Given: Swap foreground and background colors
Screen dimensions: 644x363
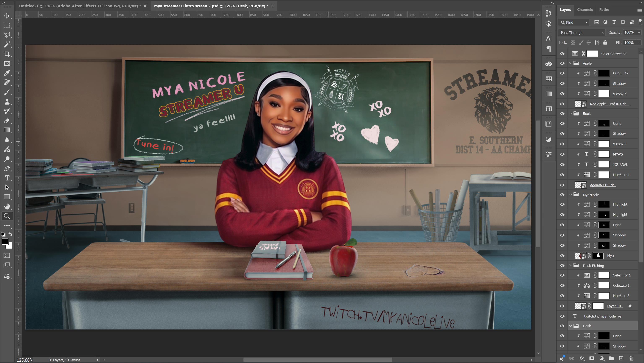Looking at the screenshot, I should click(x=10, y=234).
